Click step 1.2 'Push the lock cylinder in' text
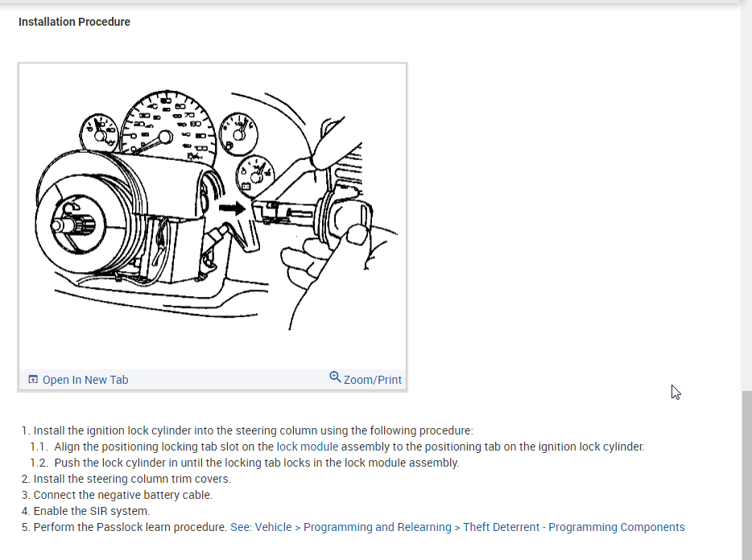 [x=245, y=463]
